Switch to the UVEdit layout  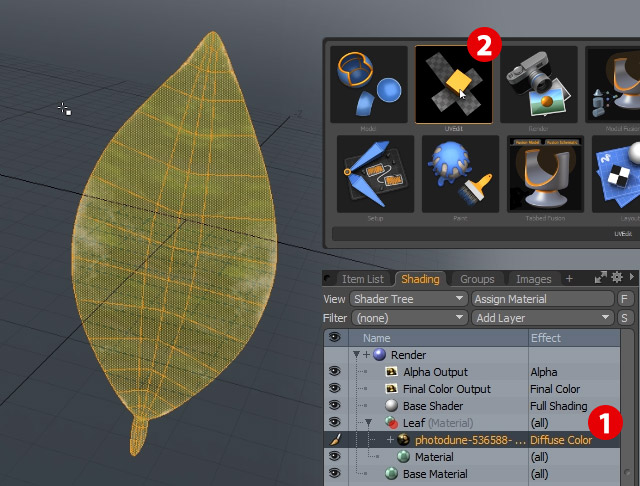(453, 84)
